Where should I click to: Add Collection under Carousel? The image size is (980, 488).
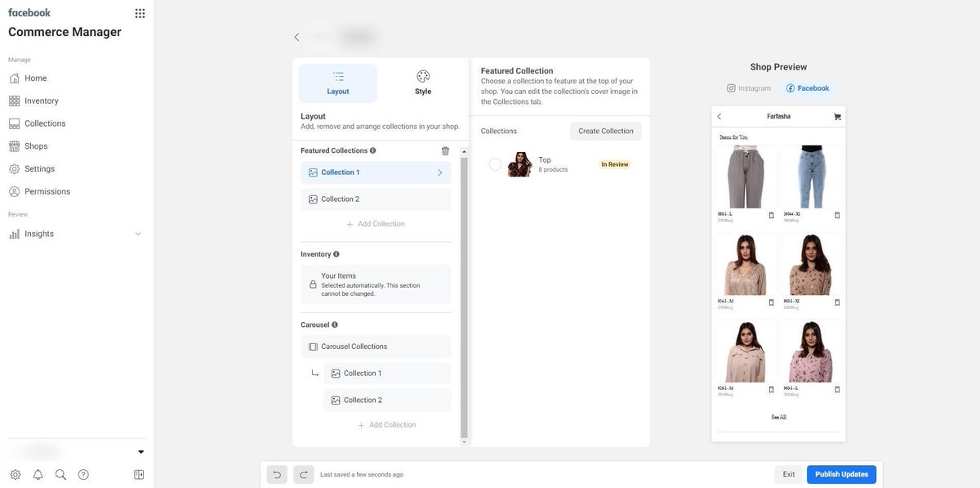coord(387,425)
